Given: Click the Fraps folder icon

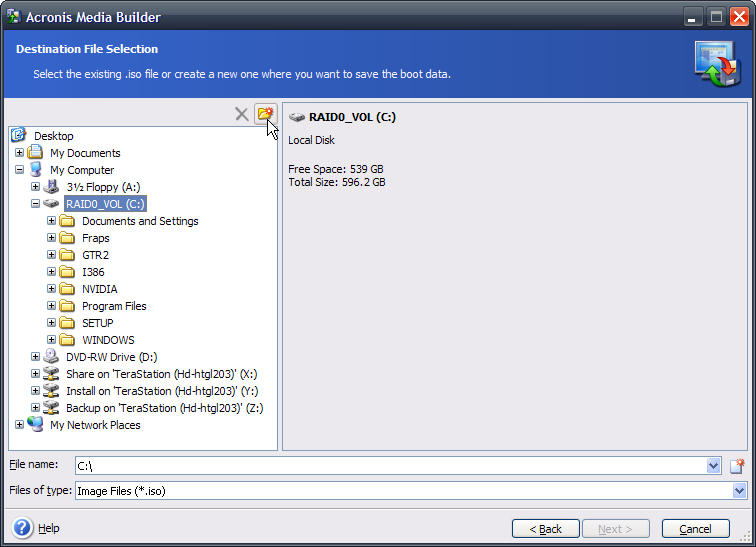Looking at the screenshot, I should click(67, 238).
